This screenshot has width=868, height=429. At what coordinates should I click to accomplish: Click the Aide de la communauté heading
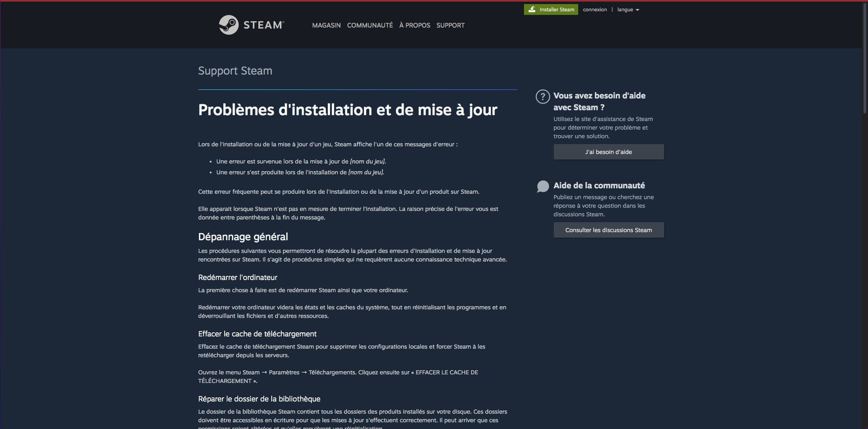coord(599,186)
